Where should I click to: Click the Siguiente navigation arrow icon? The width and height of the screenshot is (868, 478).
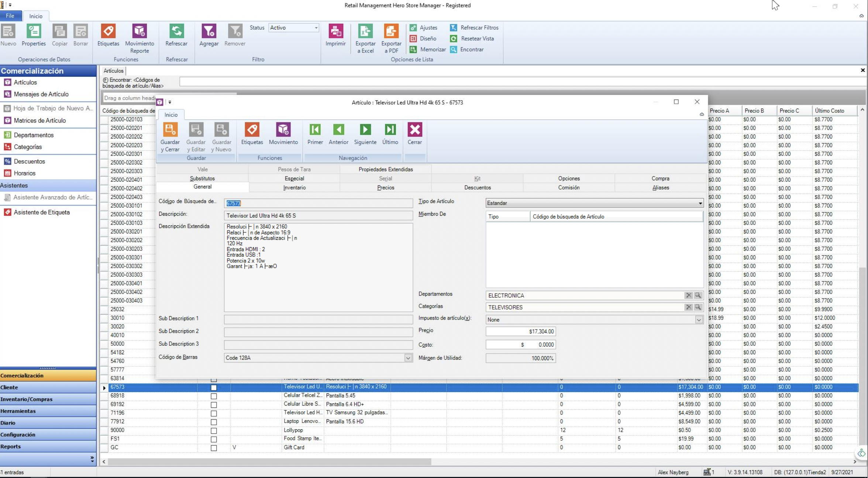pyautogui.click(x=365, y=130)
